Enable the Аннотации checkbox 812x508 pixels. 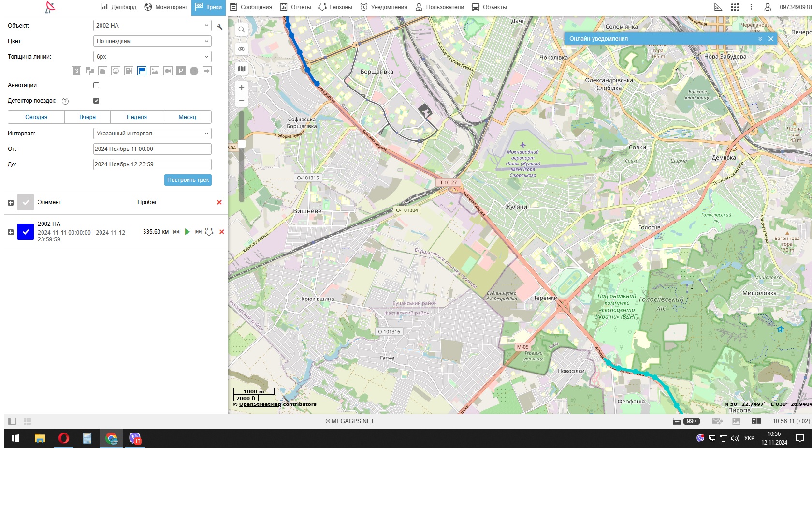(96, 85)
